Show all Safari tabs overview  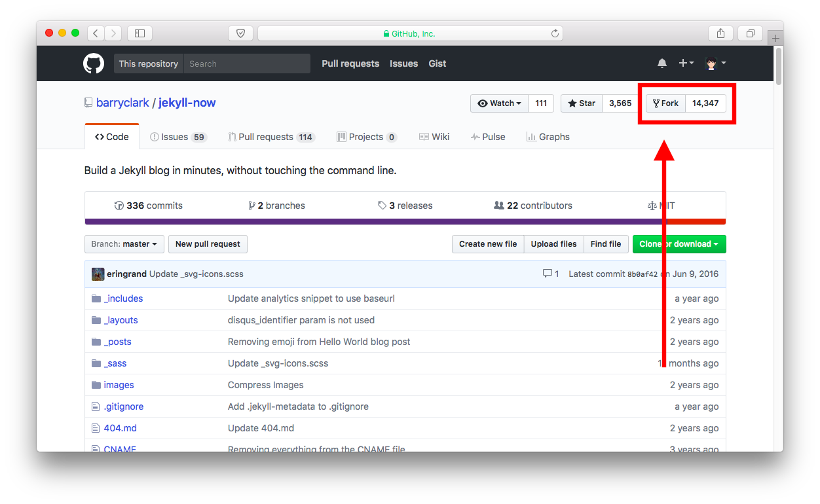(750, 33)
